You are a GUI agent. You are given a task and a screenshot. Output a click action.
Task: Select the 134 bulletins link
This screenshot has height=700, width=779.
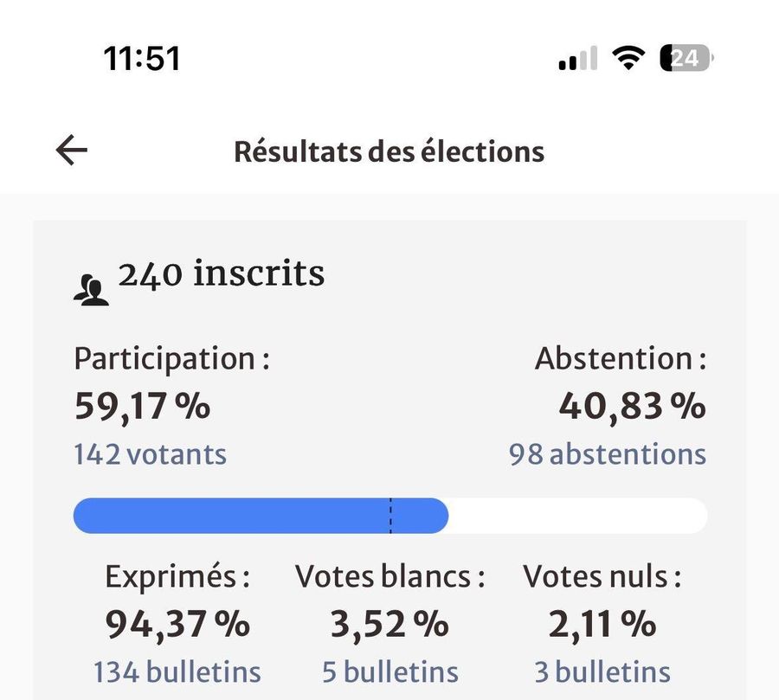point(177,671)
